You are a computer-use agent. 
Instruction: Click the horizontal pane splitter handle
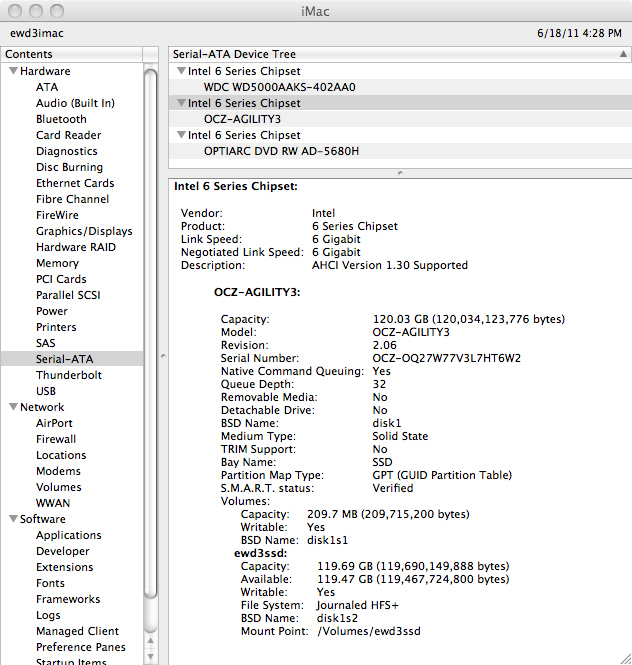click(x=400, y=173)
